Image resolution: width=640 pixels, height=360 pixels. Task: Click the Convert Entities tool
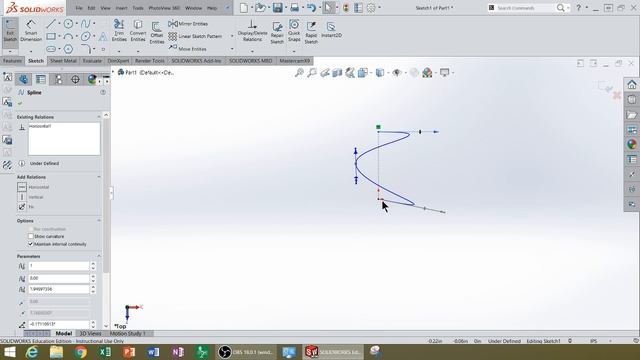[x=138, y=30]
